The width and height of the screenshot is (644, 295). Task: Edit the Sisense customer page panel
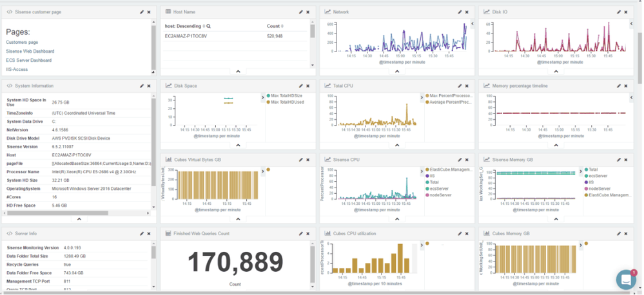[x=142, y=12]
